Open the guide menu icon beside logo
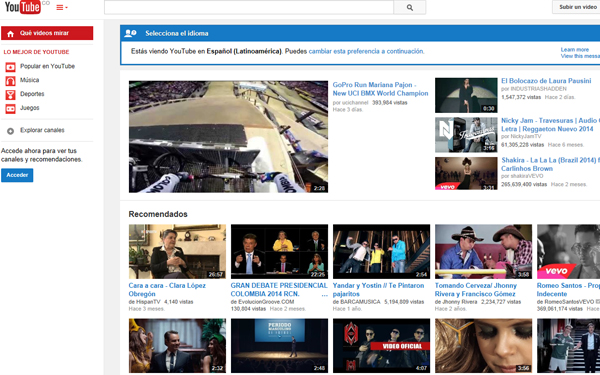The height and width of the screenshot is (375, 600). [x=62, y=7]
